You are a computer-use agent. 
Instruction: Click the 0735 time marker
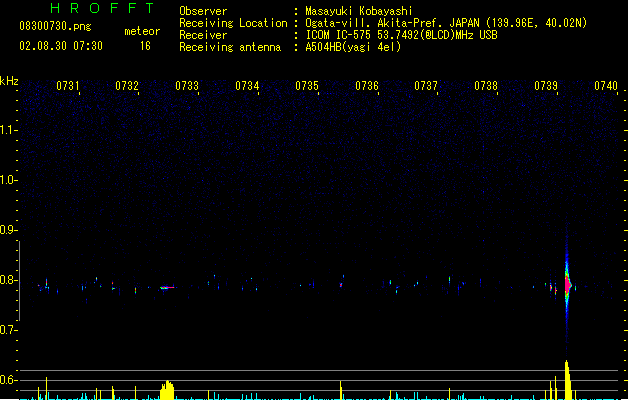pyautogui.click(x=307, y=86)
